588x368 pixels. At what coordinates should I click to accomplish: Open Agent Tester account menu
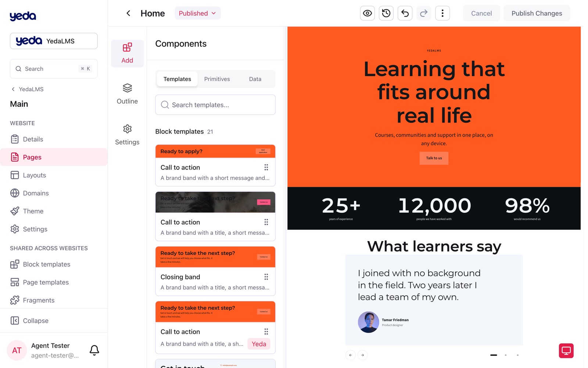(43, 350)
